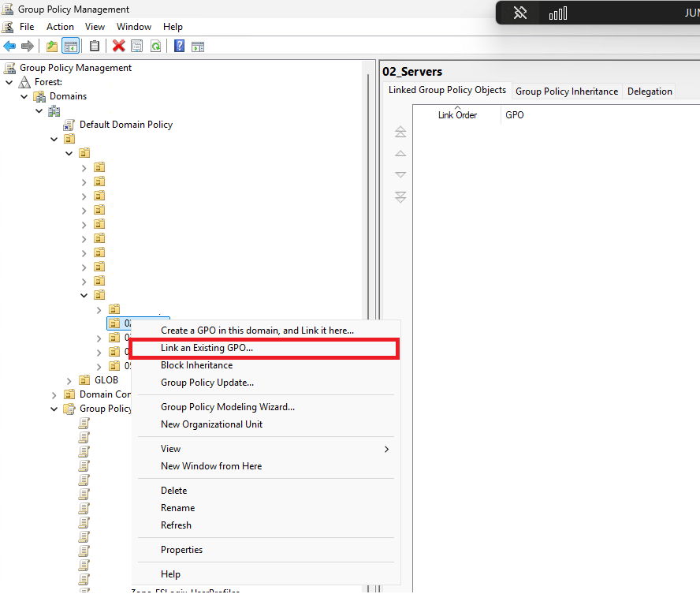Click the blue Help question mark icon

pyautogui.click(x=179, y=46)
